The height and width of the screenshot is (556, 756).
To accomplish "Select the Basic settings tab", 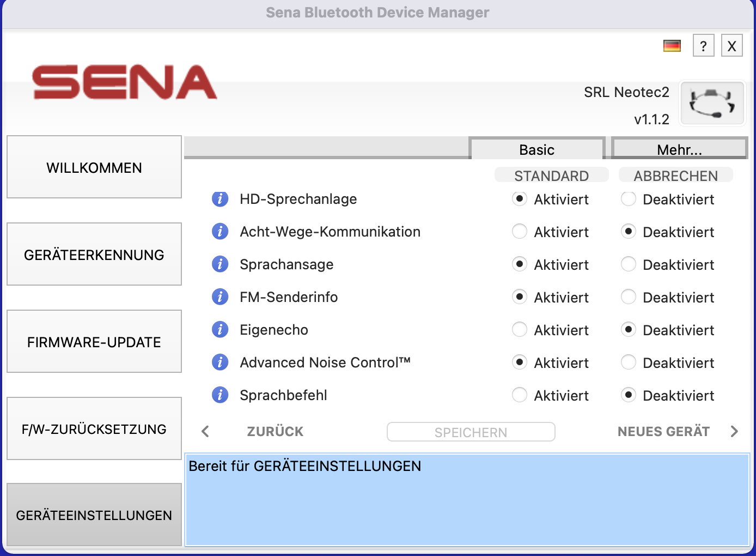I will (536, 149).
